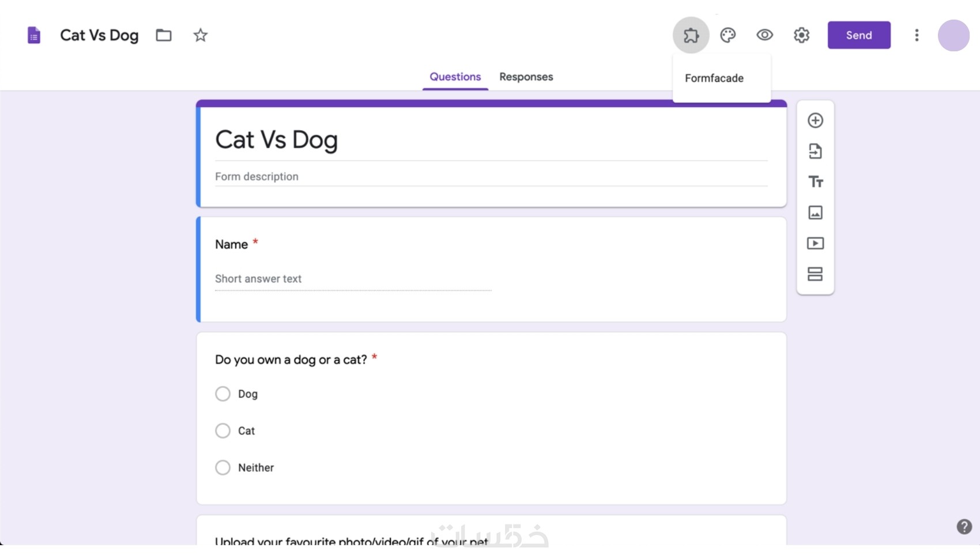
Task: Add a title and description block
Action: point(815,182)
